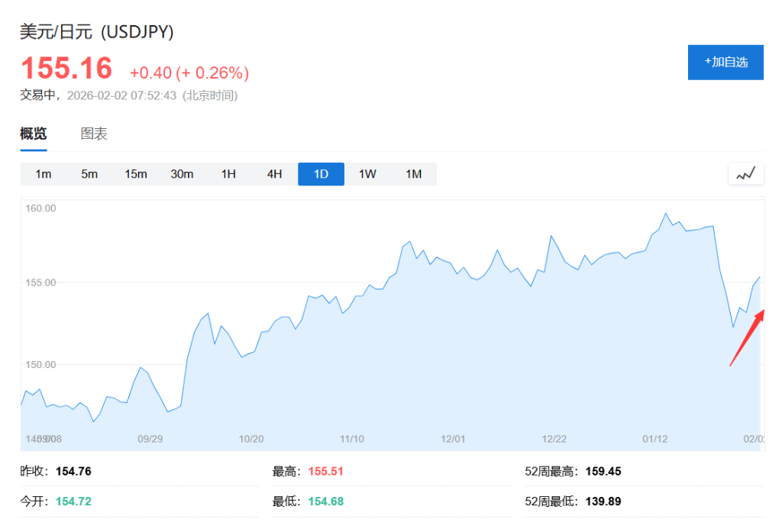Select the 5m chart interval
The height and width of the screenshot is (532, 782).
[x=89, y=174]
